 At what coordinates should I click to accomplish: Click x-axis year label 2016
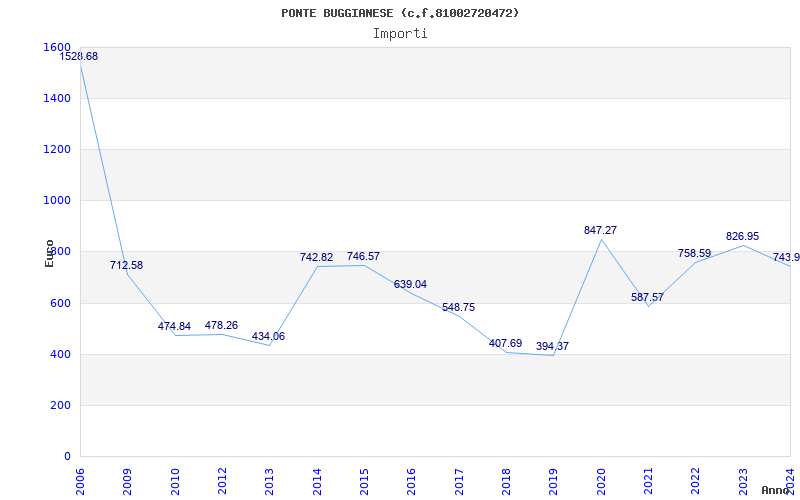tap(411, 482)
